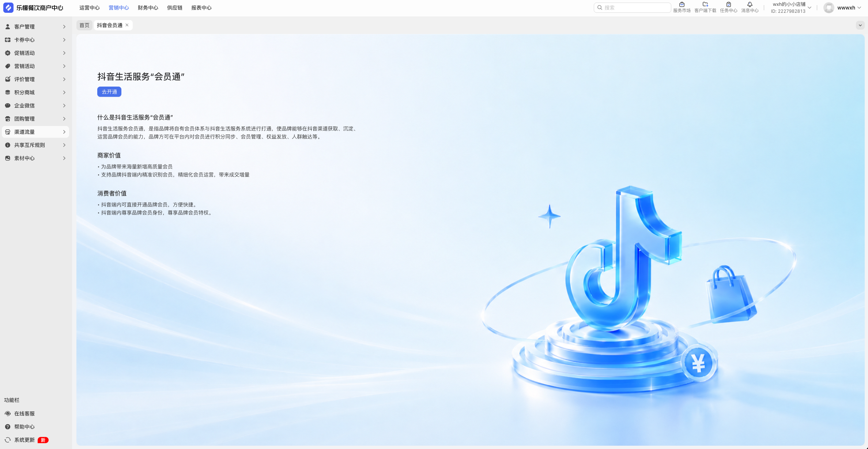Click the 团购管理 sidebar label
The height and width of the screenshot is (449, 868).
24,119
